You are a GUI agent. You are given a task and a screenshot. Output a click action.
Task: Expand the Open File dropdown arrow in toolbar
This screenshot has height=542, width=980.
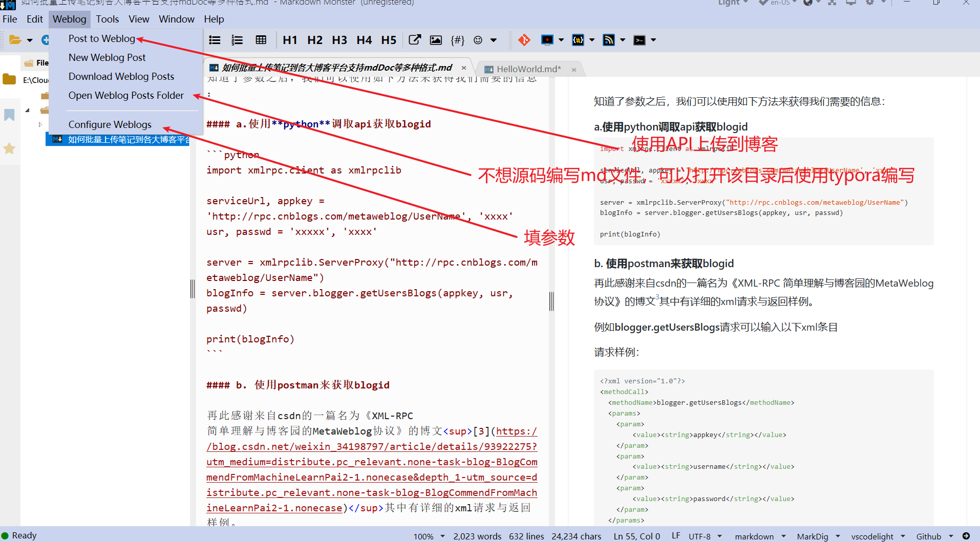[x=30, y=40]
